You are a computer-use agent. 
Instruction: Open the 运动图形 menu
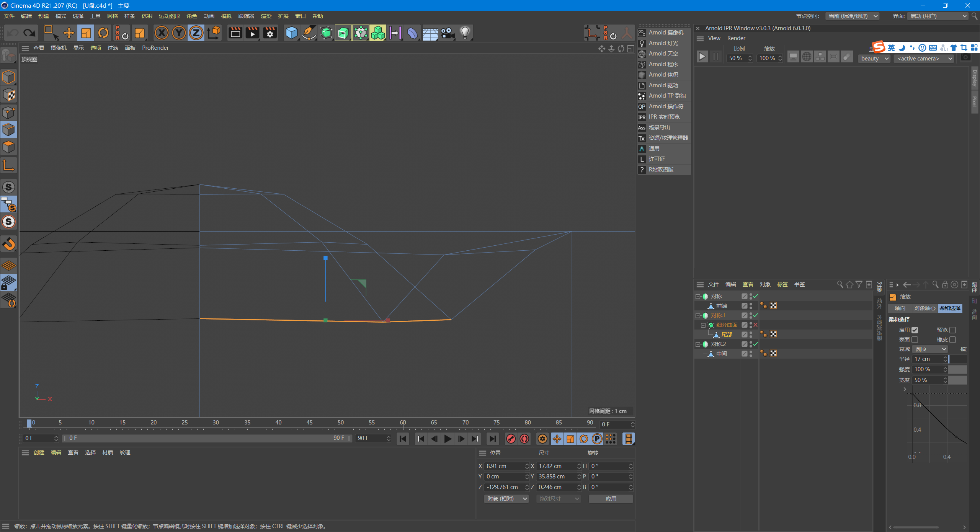coord(169,16)
